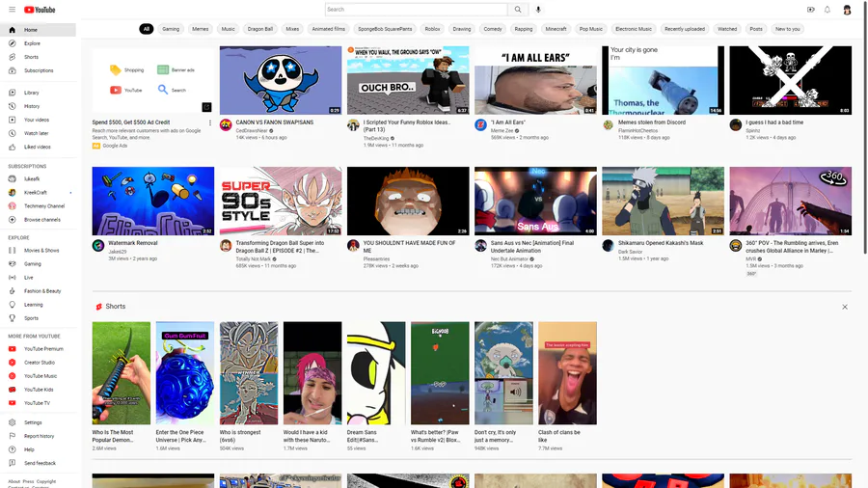Open the Send feedback icon

pos(13,463)
